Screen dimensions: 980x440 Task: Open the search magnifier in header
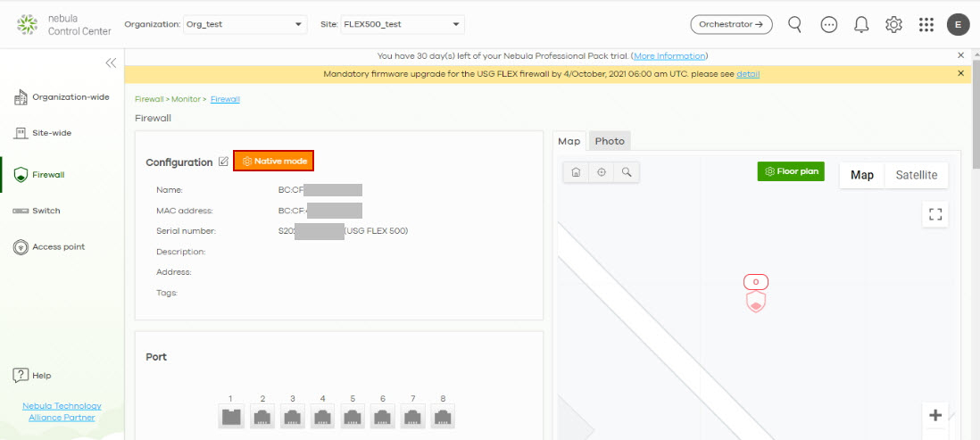coord(795,24)
